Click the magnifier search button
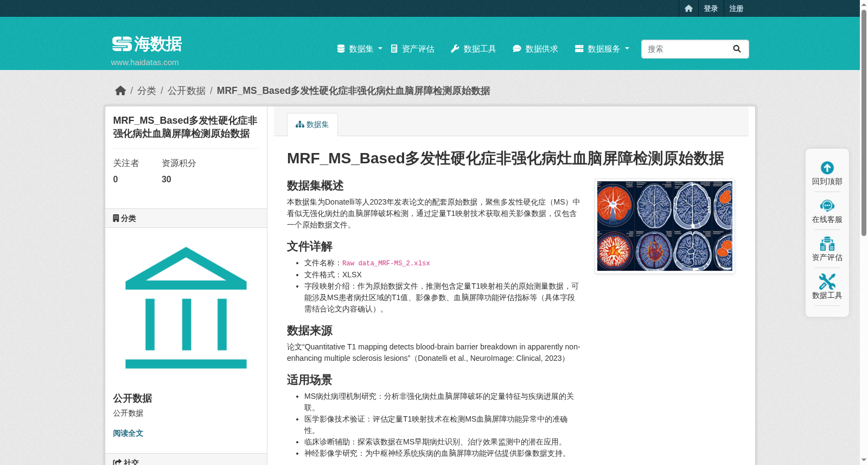Viewport: 868px width, 465px height. [x=737, y=49]
